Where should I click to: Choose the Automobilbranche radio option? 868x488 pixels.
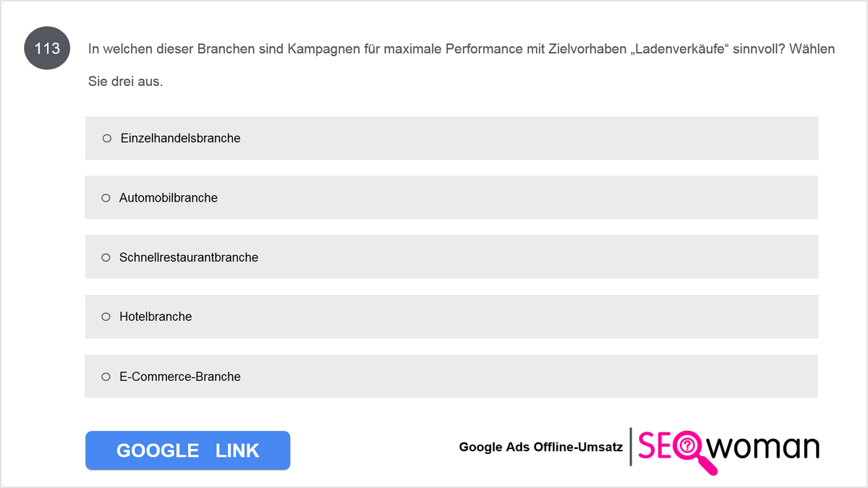[x=106, y=197]
